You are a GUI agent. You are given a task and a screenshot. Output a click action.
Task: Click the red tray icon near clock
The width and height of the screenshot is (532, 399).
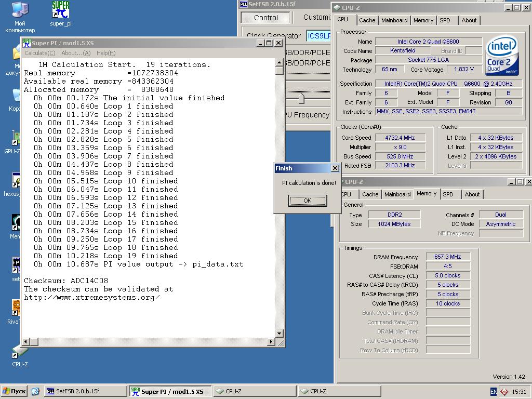tap(504, 392)
